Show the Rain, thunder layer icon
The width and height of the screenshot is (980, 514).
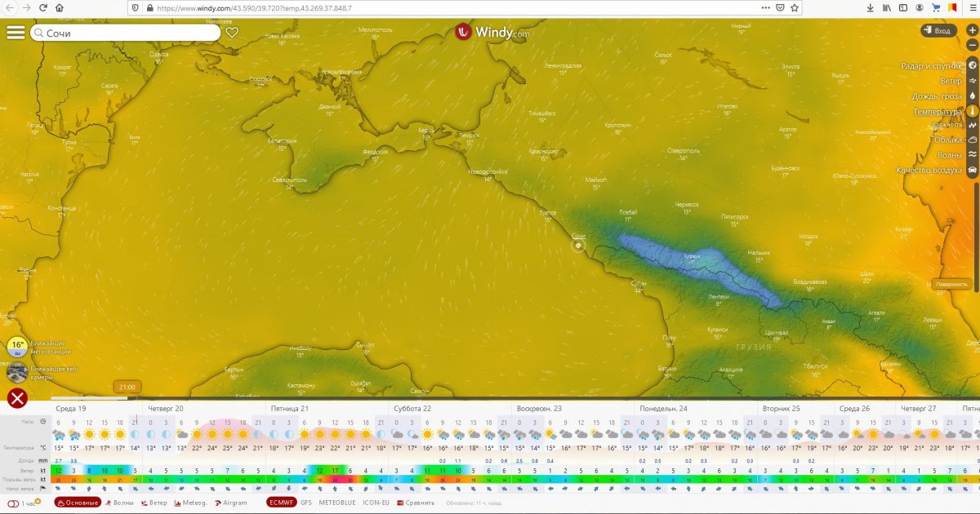[x=972, y=96]
